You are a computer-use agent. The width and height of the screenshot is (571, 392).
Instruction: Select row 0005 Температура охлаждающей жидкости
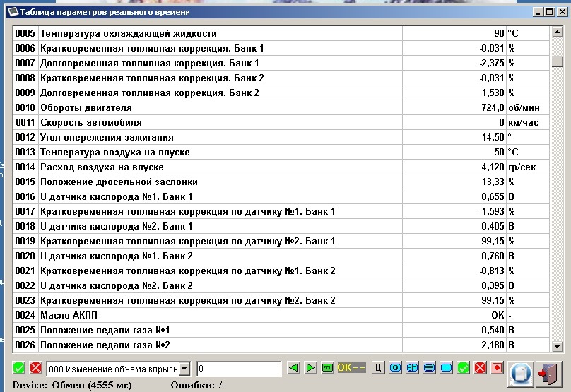click(212, 33)
